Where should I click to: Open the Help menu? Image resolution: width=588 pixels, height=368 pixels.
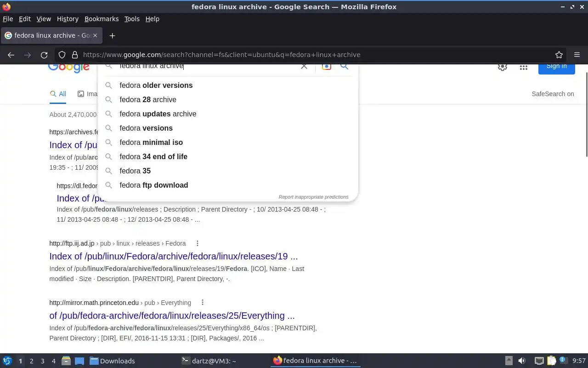(x=153, y=19)
